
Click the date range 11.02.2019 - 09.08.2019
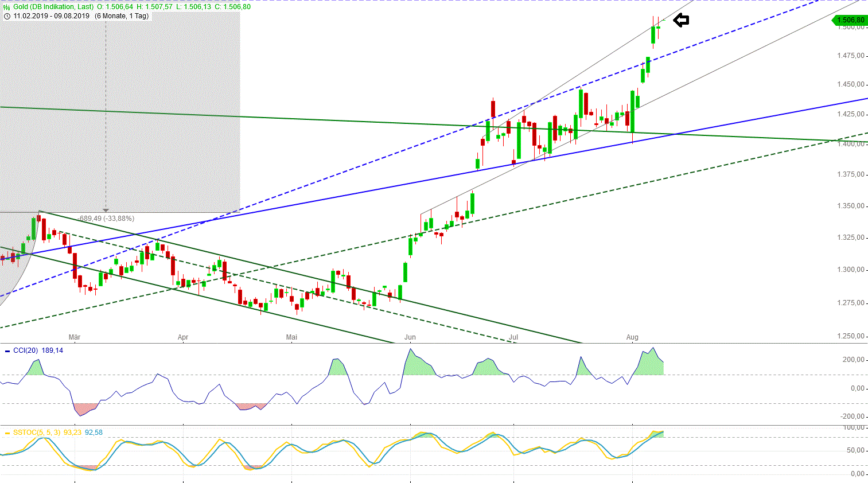pos(52,16)
